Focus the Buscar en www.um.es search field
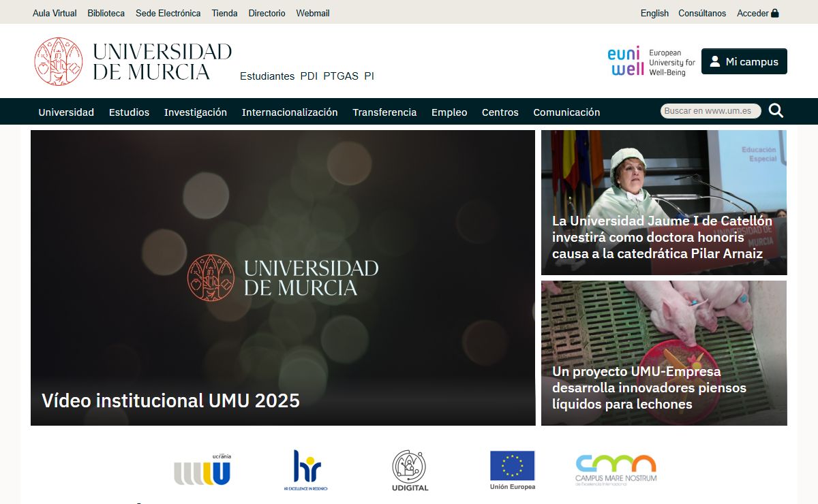This screenshot has width=818, height=504. pyautogui.click(x=711, y=111)
